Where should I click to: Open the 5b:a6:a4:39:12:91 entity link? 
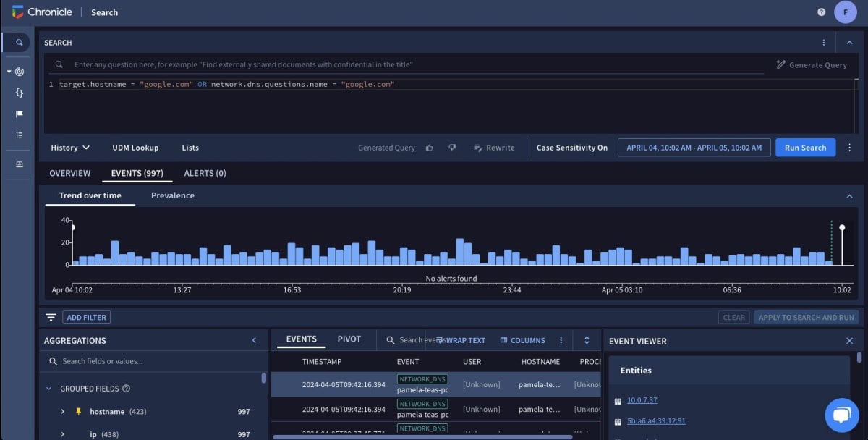coord(656,421)
